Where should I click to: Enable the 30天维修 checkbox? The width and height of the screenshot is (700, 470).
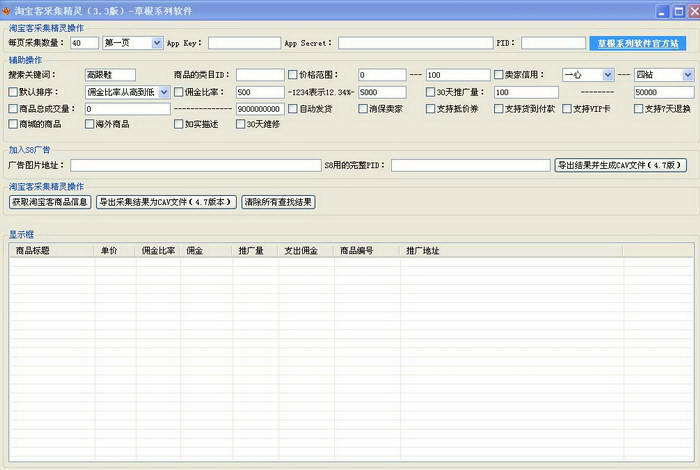[x=239, y=124]
